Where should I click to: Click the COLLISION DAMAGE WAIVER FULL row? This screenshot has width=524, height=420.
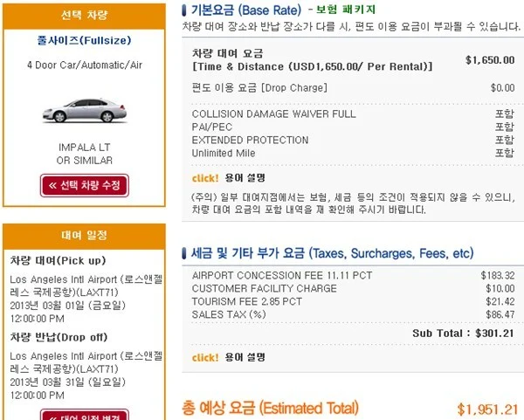coord(353,114)
